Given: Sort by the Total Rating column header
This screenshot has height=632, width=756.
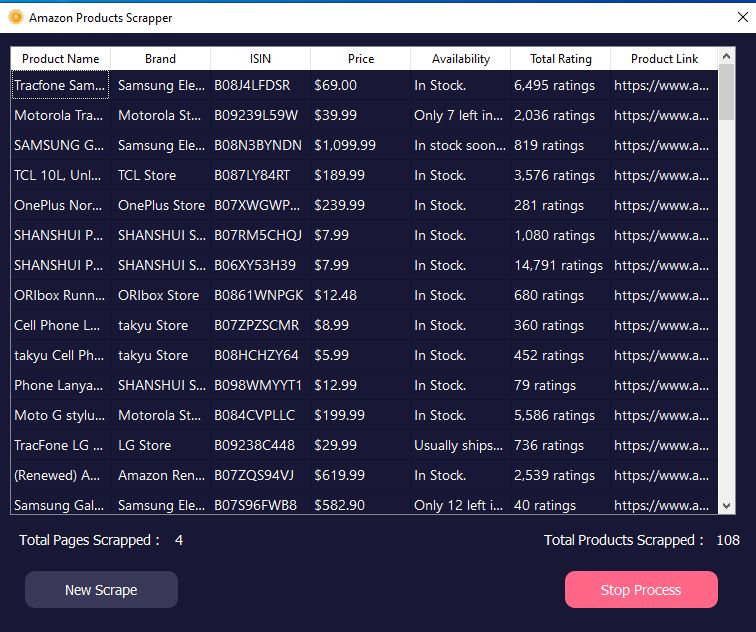Looking at the screenshot, I should (x=561, y=59).
